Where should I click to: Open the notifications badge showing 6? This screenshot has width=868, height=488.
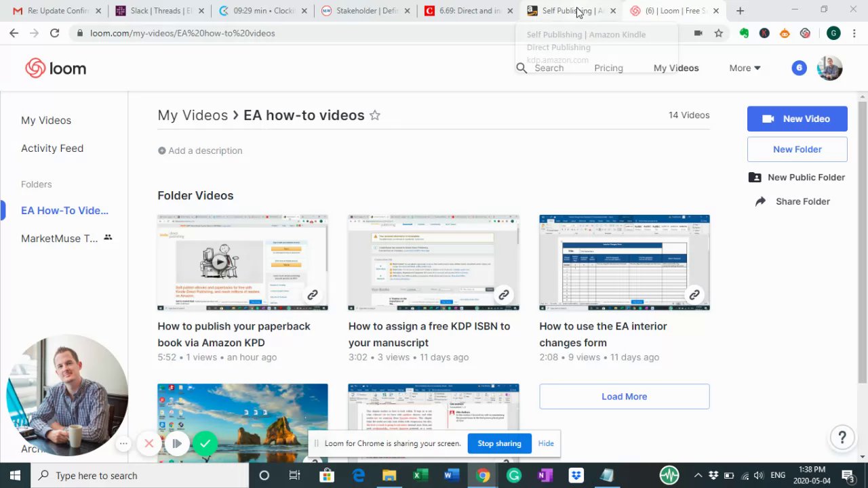point(799,68)
